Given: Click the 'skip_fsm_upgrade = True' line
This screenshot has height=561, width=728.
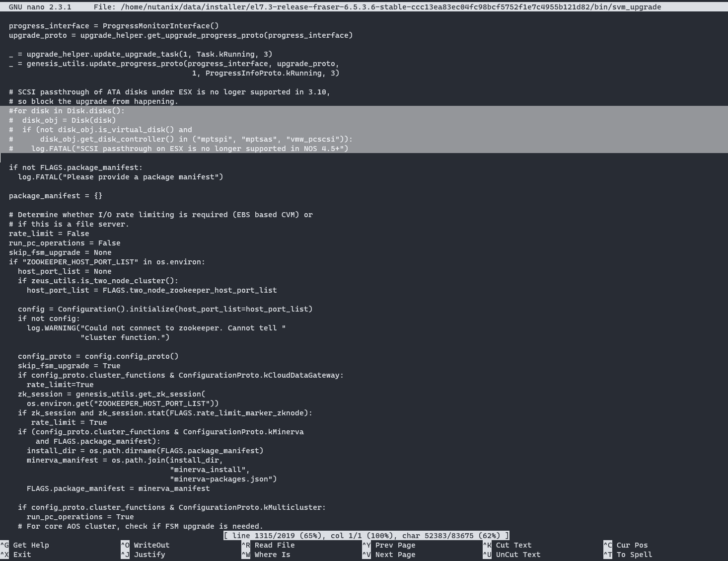Looking at the screenshot, I should [69, 366].
